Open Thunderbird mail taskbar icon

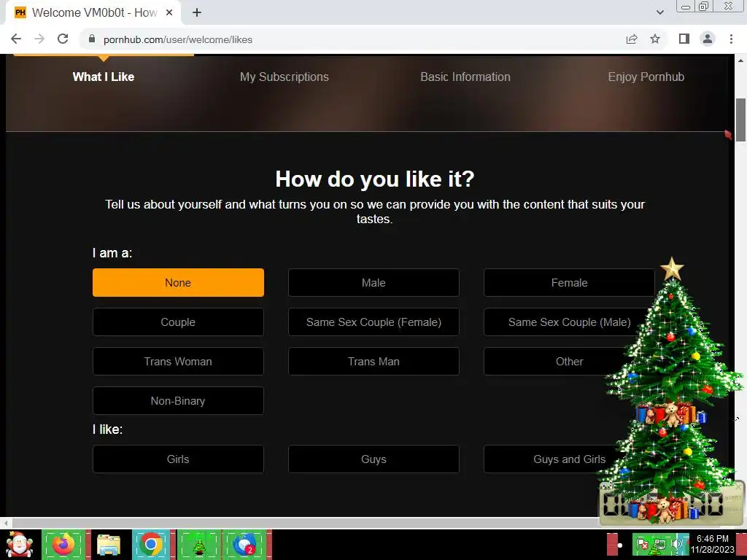pos(245,544)
